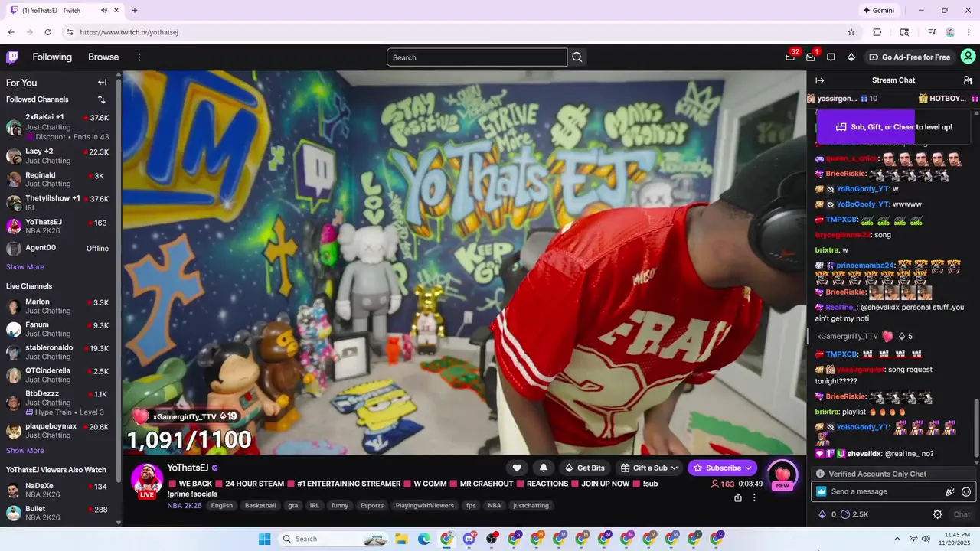Open the emote picker smiley in chat

coord(966,492)
